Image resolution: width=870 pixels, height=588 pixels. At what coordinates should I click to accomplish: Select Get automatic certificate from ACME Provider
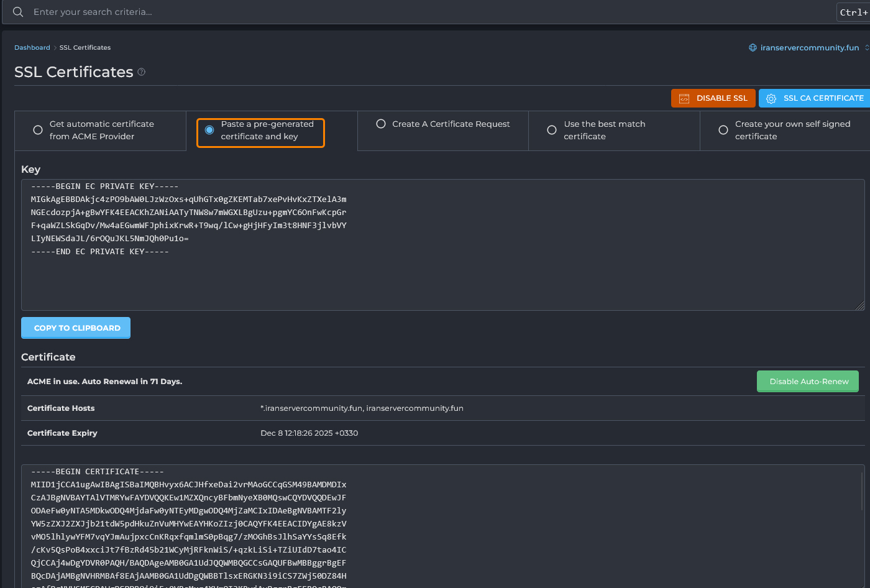37,130
